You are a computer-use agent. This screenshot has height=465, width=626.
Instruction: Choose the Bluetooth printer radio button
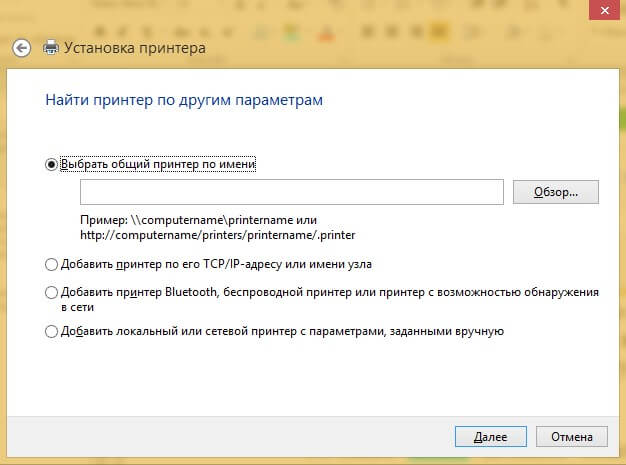[52, 293]
